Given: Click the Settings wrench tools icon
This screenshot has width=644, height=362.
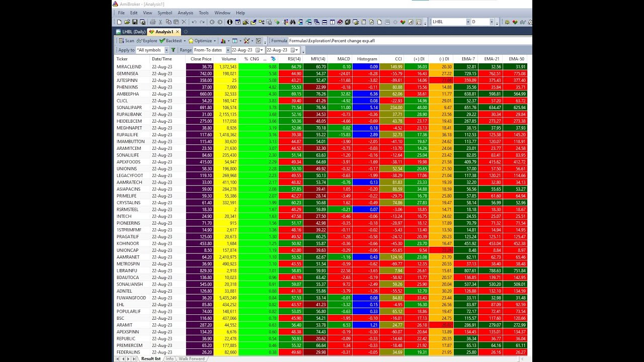Looking at the screenshot, I should (247, 41).
